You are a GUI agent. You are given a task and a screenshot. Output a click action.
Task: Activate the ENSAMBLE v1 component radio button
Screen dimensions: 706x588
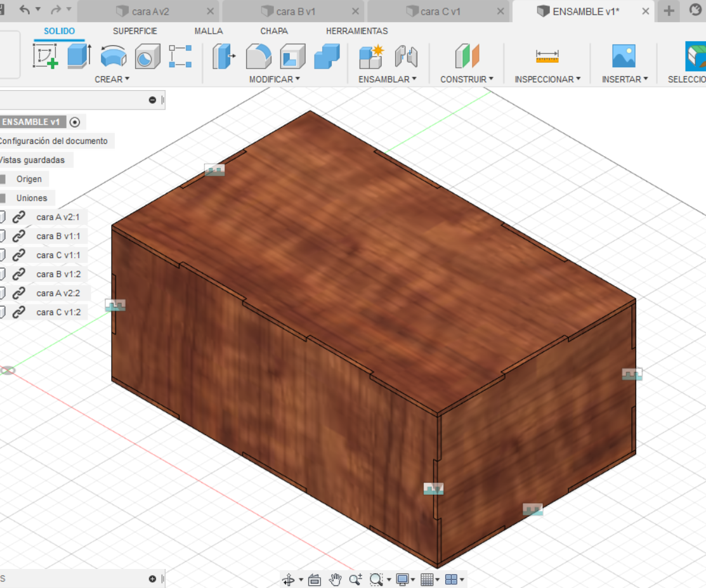[x=75, y=122]
